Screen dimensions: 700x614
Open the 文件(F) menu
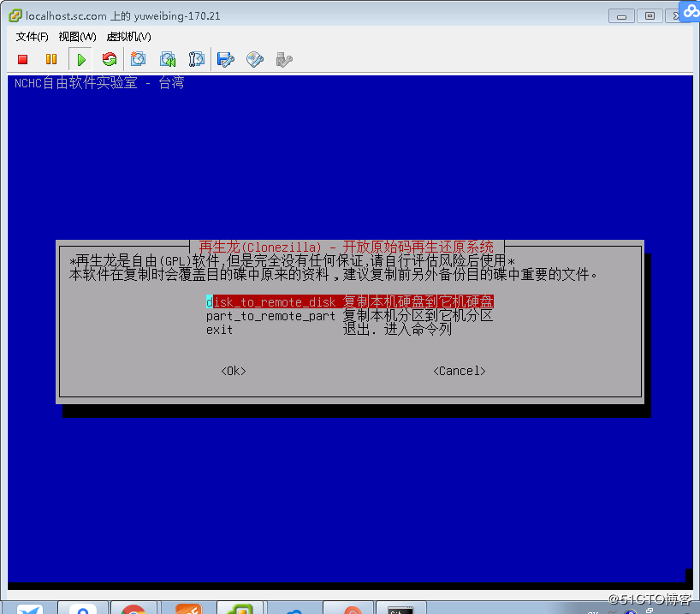point(33,37)
